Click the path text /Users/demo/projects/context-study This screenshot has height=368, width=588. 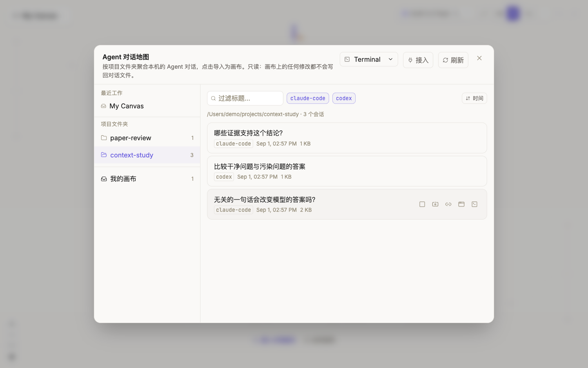point(253,114)
